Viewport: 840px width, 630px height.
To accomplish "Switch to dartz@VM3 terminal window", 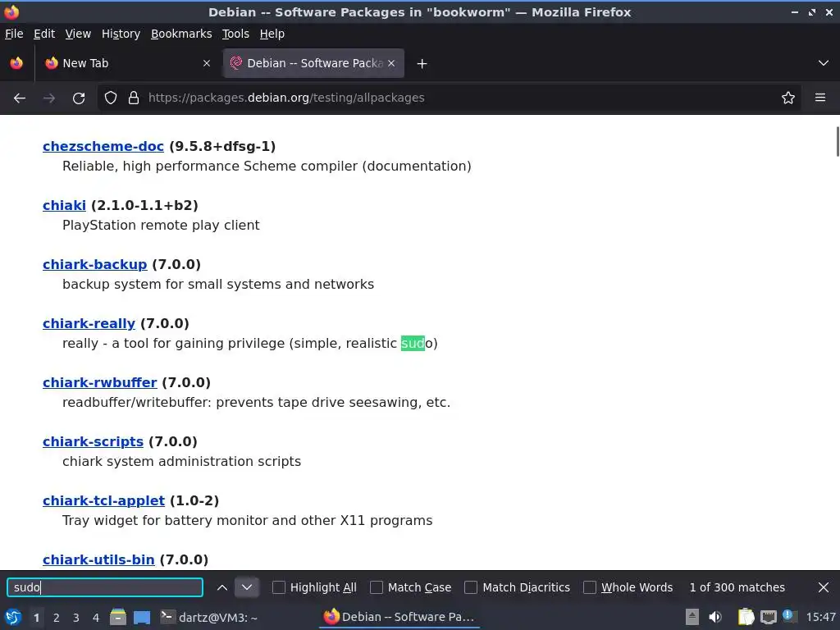I will (209, 617).
